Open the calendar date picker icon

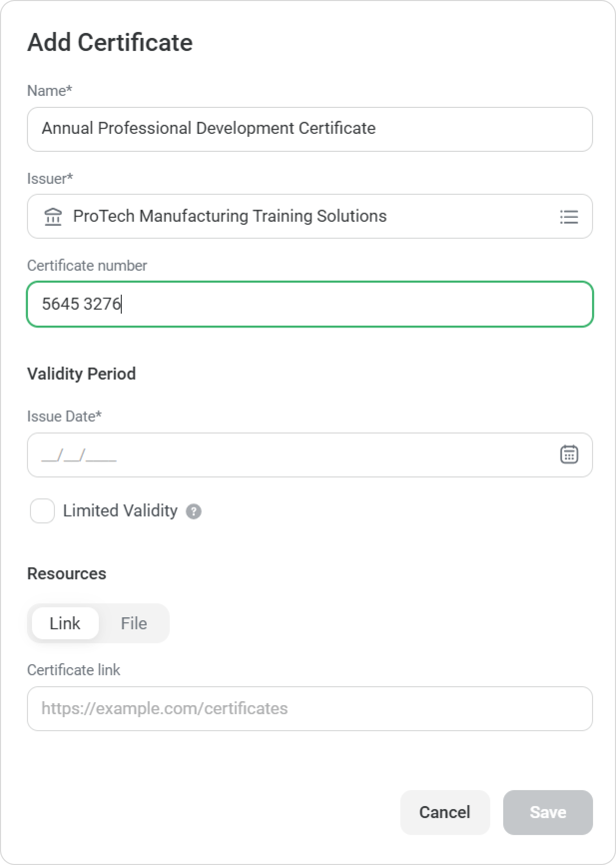pos(569,454)
